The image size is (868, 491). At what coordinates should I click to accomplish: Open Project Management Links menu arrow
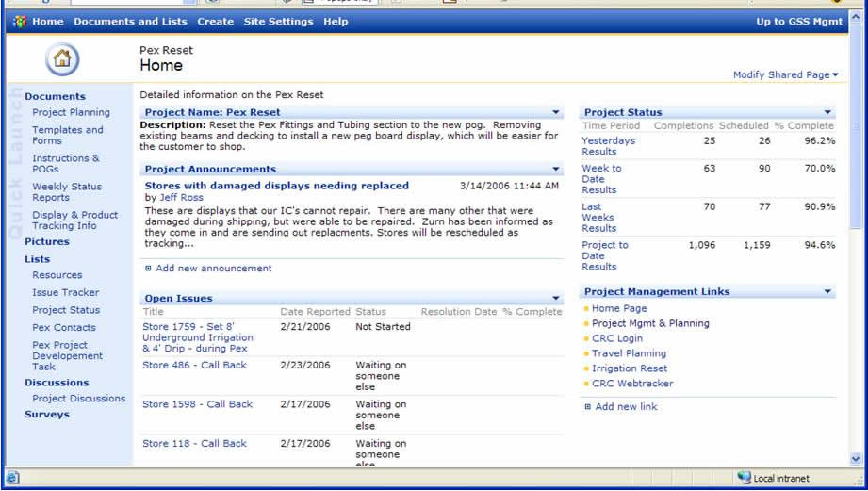(x=827, y=292)
